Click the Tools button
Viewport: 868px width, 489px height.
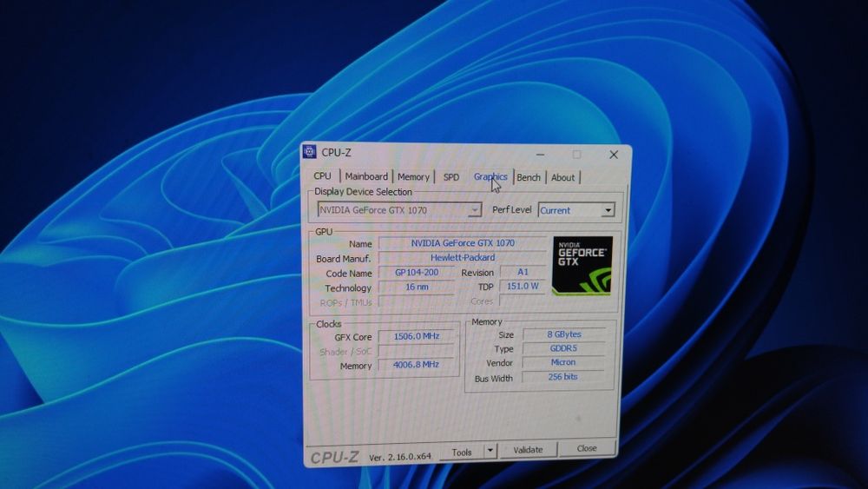462,452
